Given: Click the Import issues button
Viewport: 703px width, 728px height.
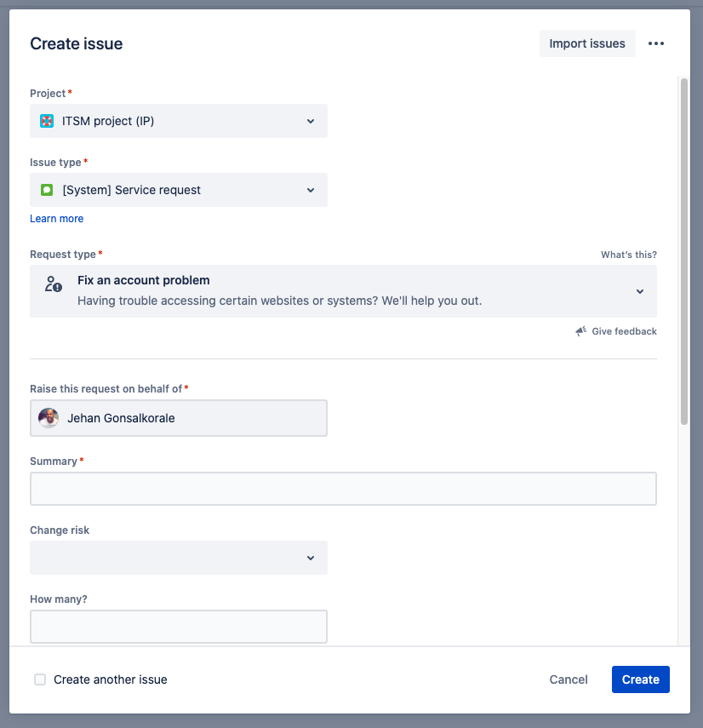Looking at the screenshot, I should point(587,43).
